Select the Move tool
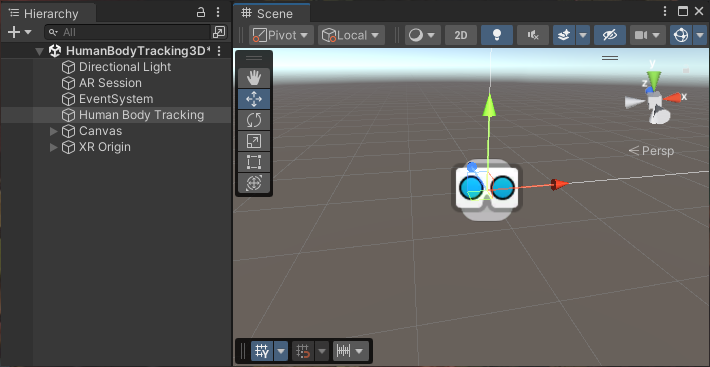This screenshot has width=710, height=367. [254, 99]
